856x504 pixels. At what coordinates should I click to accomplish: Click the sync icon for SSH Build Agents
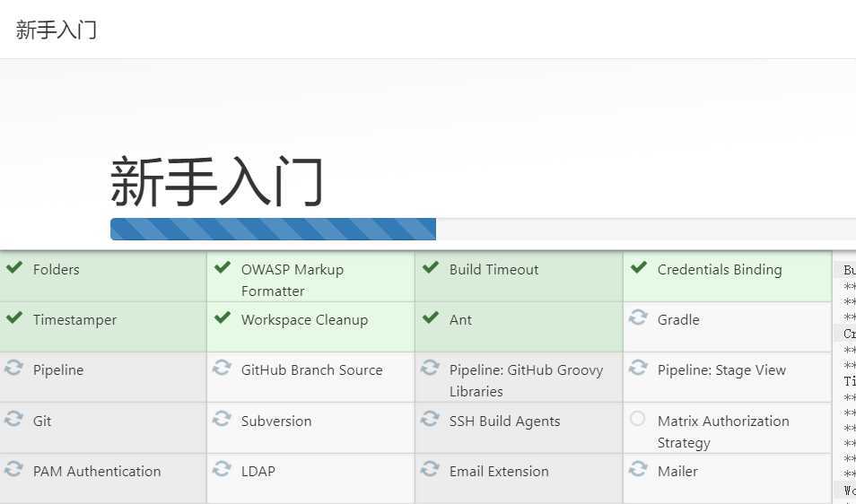(430, 419)
